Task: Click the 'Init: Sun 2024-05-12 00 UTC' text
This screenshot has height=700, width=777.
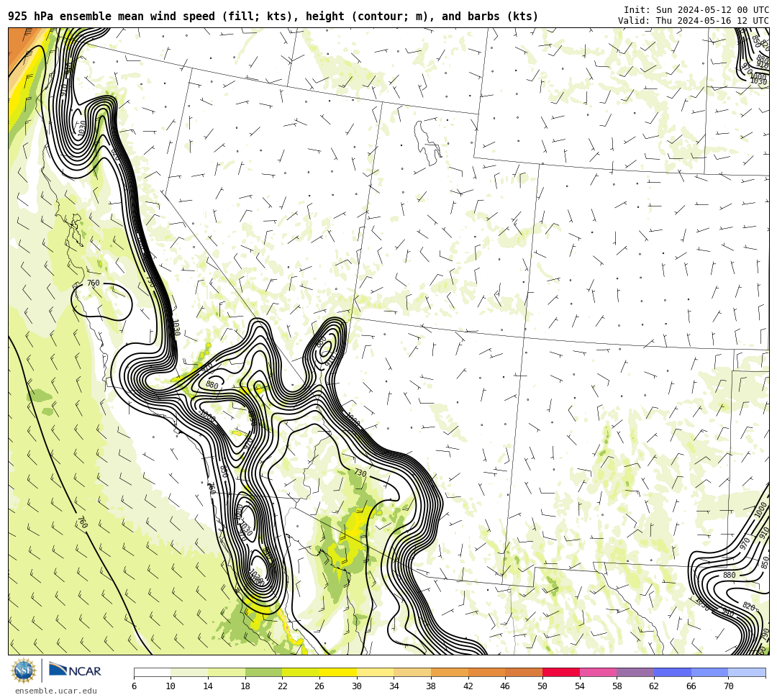Action: coord(696,10)
